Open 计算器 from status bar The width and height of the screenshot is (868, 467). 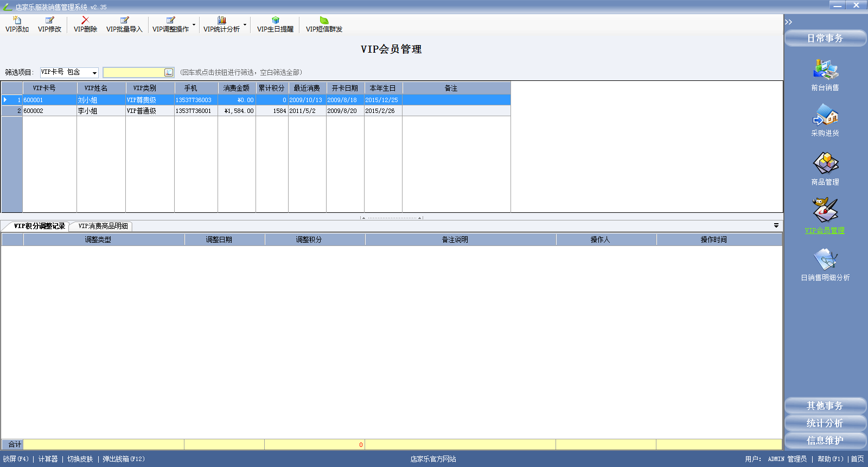tap(48, 459)
